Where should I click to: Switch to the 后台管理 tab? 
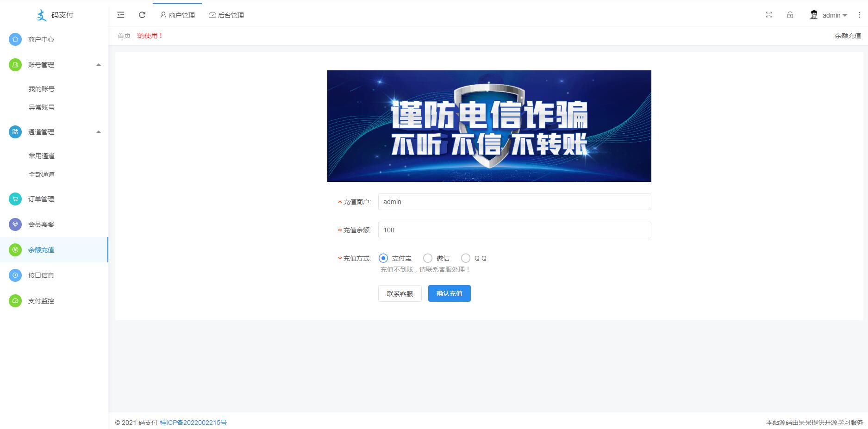[226, 15]
